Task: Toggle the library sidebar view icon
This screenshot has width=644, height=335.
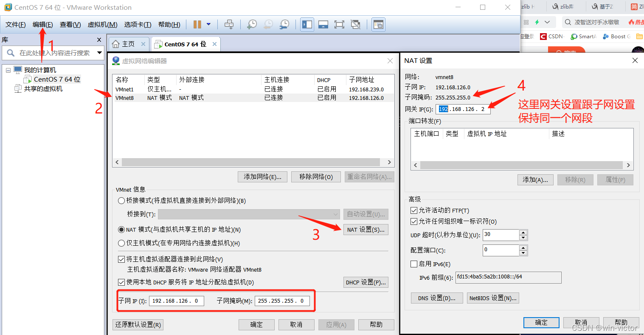Action: point(307,25)
